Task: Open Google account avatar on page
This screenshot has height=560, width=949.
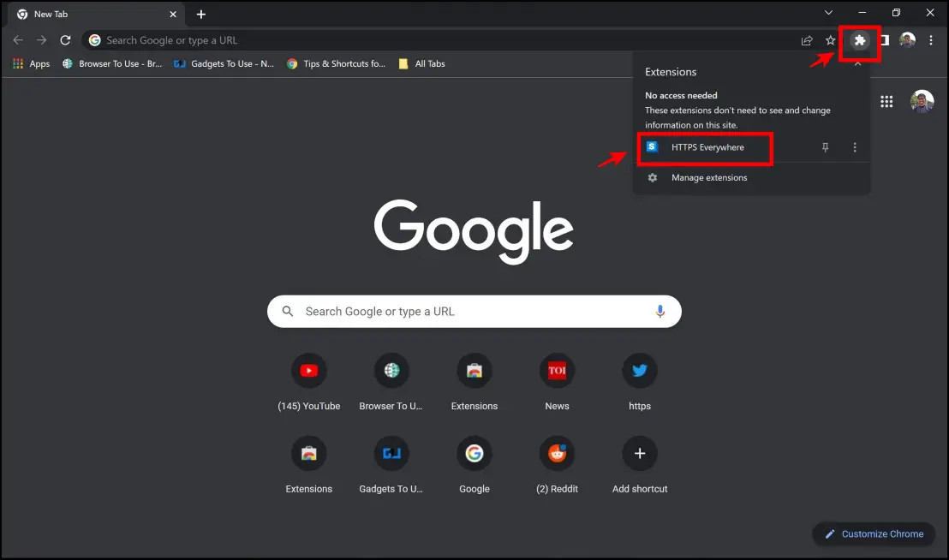Action: click(922, 102)
